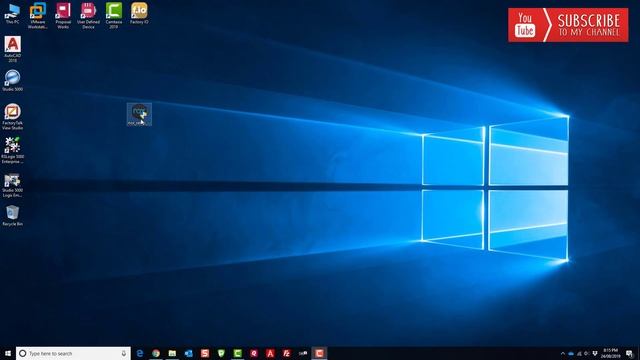This screenshot has height=360, width=640.
Task: Select the Studio 5000 globe desktop shortcut
Action: 12,80
